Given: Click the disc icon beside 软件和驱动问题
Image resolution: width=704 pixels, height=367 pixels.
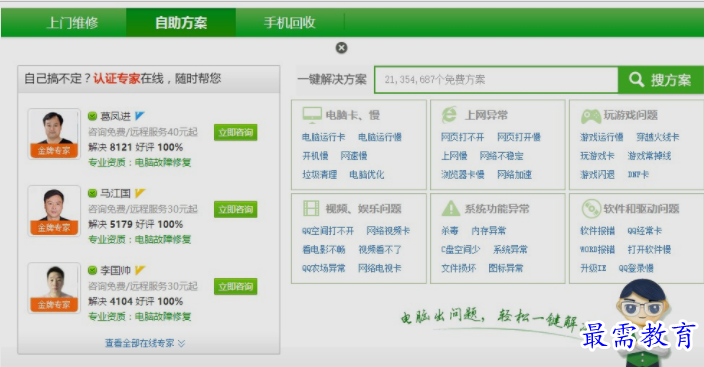Looking at the screenshot, I should (x=590, y=209).
